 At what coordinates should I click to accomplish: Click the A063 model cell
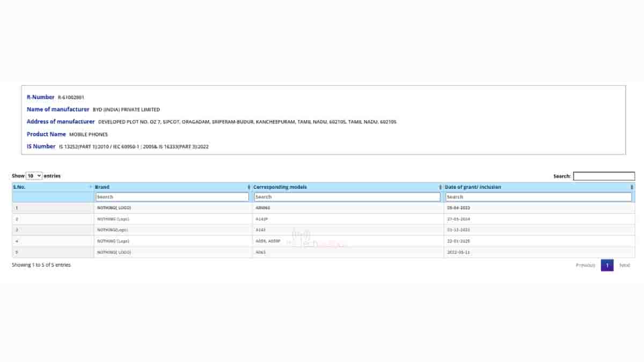[260, 252]
